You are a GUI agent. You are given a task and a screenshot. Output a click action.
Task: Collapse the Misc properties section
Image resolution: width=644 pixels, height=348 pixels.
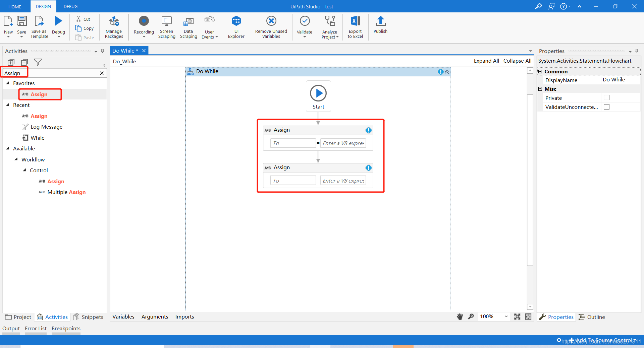pyautogui.click(x=540, y=89)
